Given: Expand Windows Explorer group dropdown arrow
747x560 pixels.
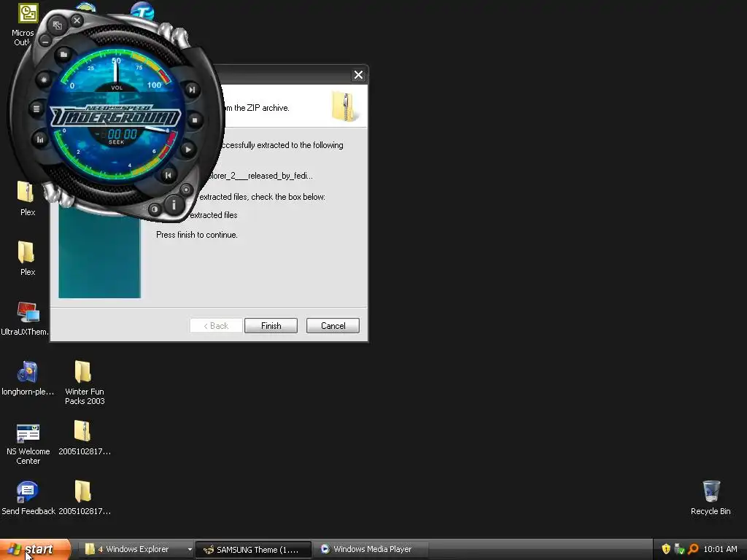Looking at the screenshot, I should click(190, 550).
